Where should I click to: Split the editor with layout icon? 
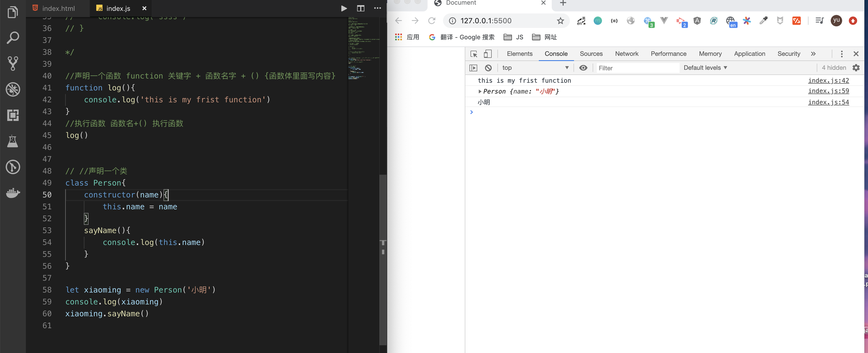(360, 8)
